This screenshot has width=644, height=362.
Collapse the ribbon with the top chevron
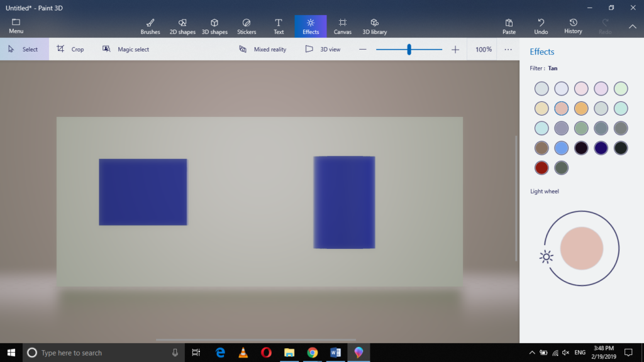point(632,26)
